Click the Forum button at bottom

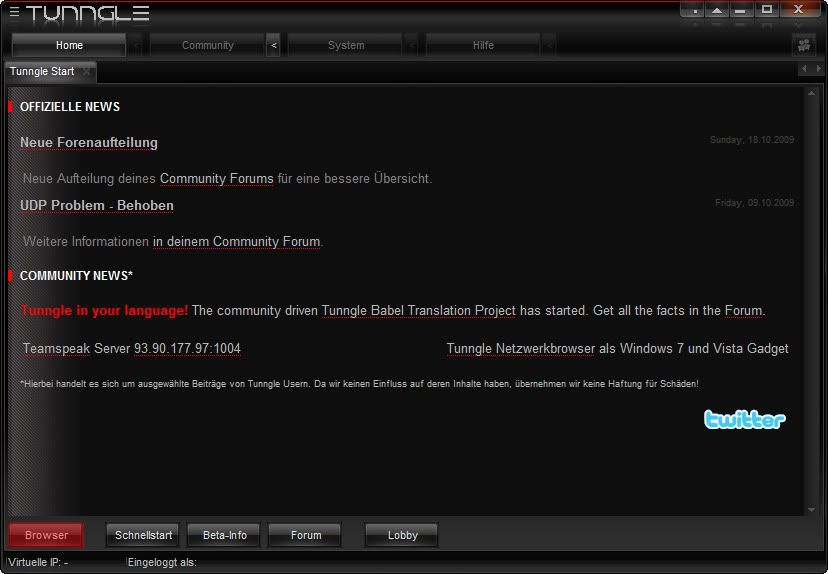tap(306, 535)
